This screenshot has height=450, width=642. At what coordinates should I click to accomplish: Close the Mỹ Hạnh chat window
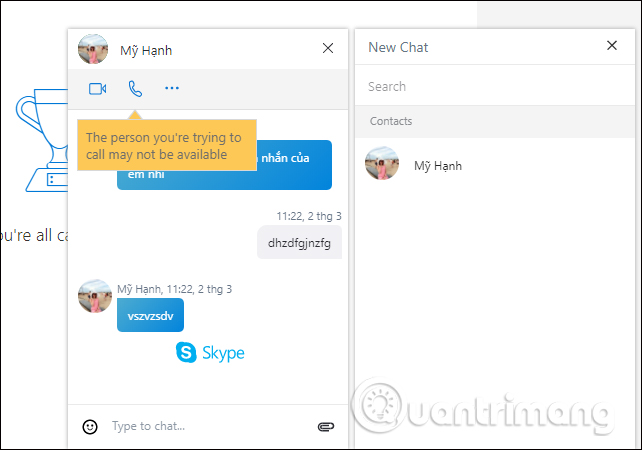328,48
